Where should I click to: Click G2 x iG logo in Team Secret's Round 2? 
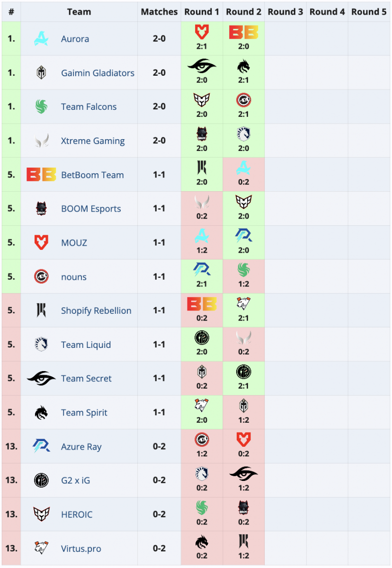point(243,372)
